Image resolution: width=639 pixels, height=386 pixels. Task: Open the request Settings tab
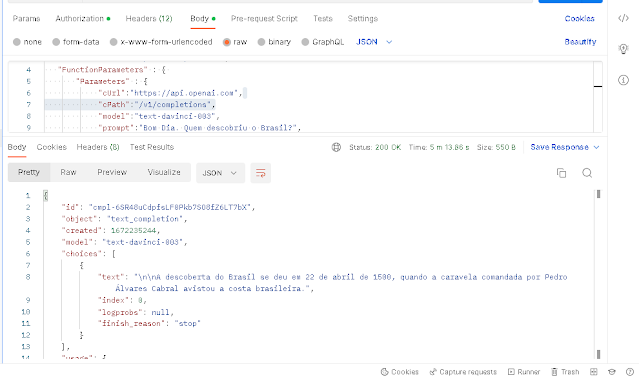point(363,19)
